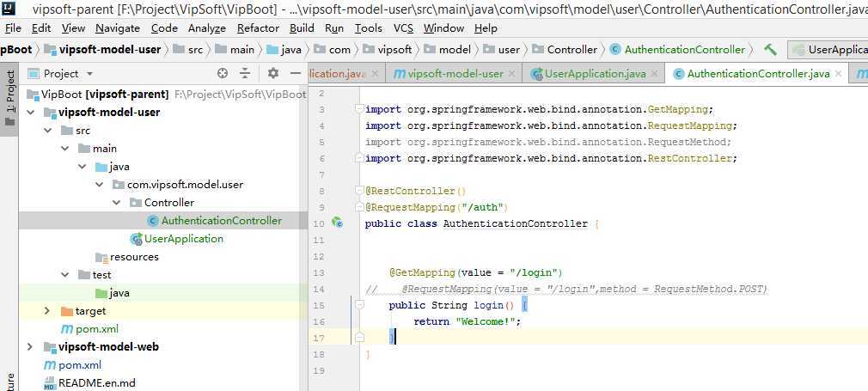Select UserApplication in project tree
The image size is (868, 391).
[176, 239]
